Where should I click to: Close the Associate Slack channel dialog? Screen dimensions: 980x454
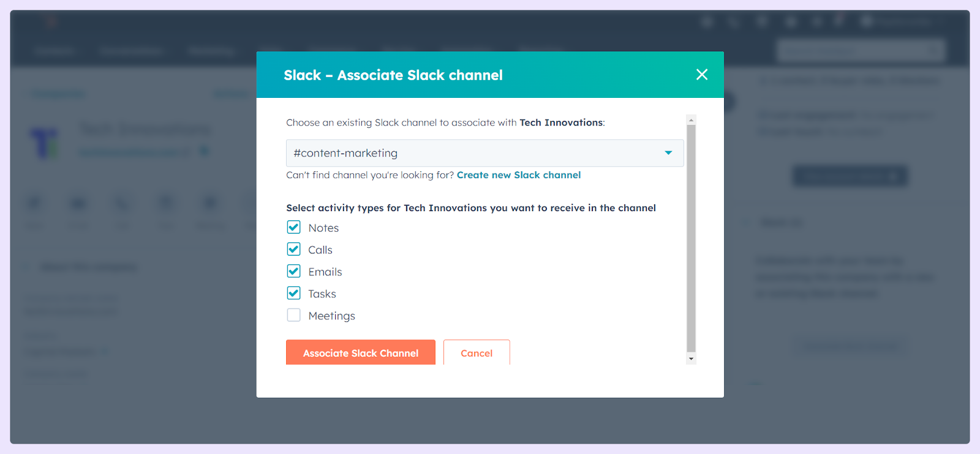702,75
